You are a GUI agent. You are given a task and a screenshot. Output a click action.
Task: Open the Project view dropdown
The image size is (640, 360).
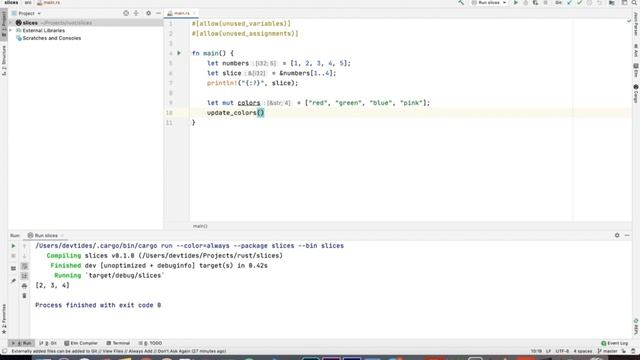click(27, 13)
